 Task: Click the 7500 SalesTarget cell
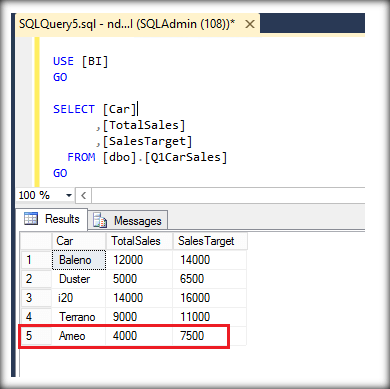[x=210, y=336]
